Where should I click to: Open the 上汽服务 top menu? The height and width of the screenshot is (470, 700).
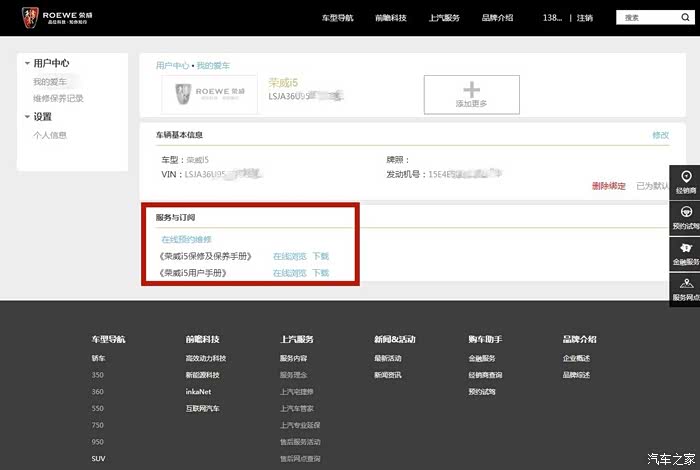tap(444, 18)
